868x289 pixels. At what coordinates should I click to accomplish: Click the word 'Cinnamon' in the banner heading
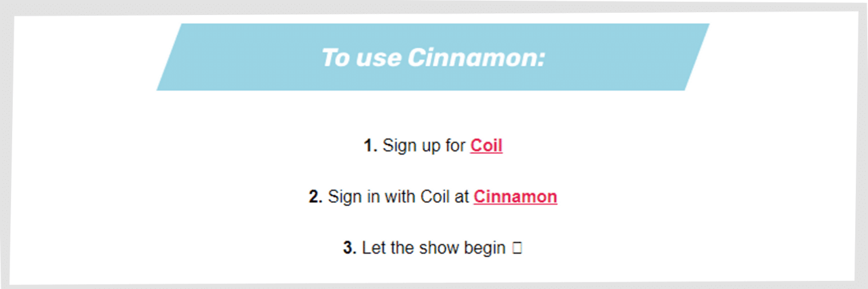click(477, 58)
